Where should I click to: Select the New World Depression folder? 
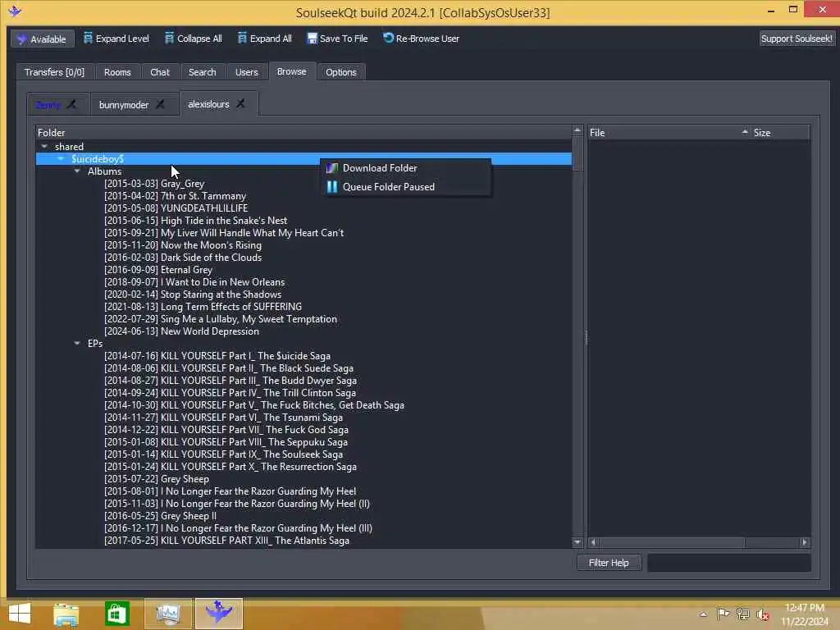pos(181,331)
